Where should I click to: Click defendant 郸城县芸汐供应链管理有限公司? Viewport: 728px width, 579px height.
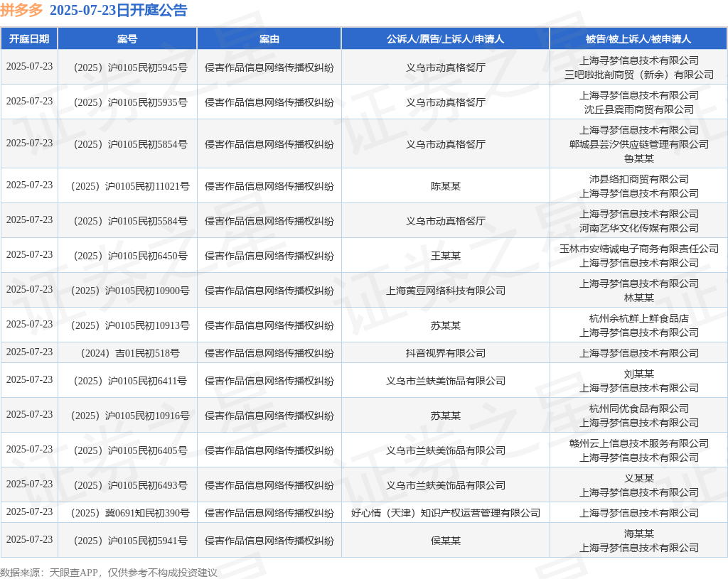[639, 144]
